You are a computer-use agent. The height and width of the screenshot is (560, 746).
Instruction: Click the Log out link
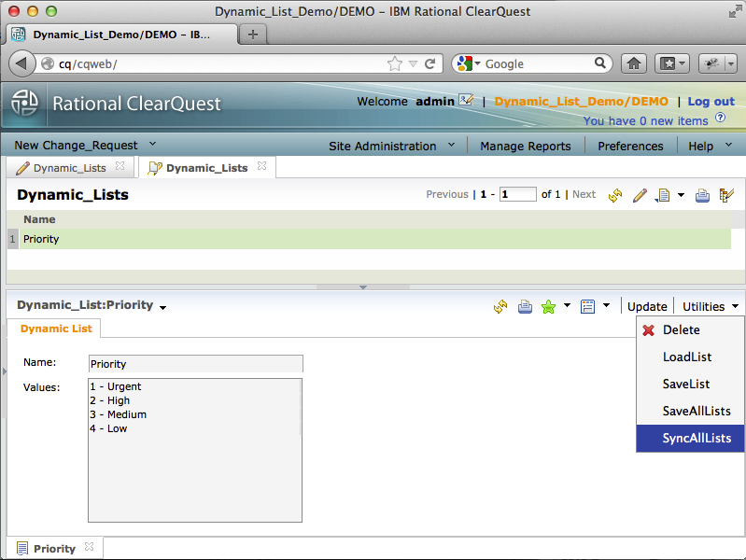coord(711,102)
